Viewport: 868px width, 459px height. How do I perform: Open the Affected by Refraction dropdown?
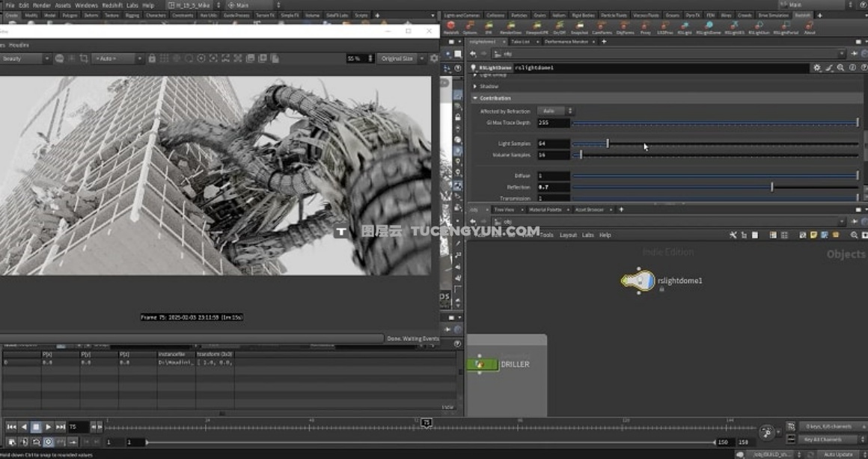tap(556, 111)
